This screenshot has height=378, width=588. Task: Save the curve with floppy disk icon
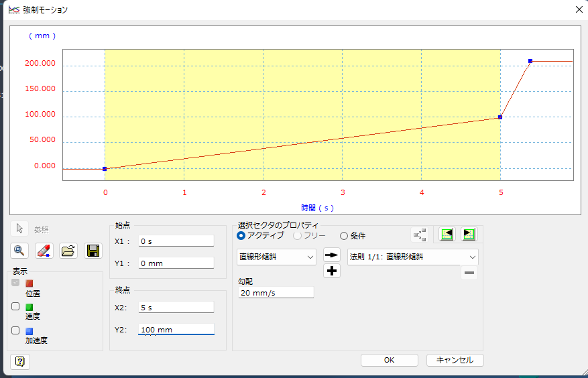click(93, 251)
